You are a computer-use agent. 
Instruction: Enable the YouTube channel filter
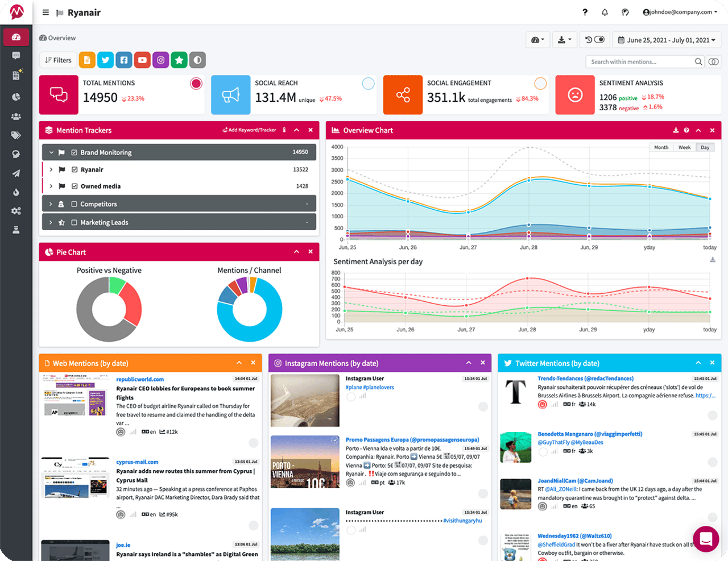[142, 60]
